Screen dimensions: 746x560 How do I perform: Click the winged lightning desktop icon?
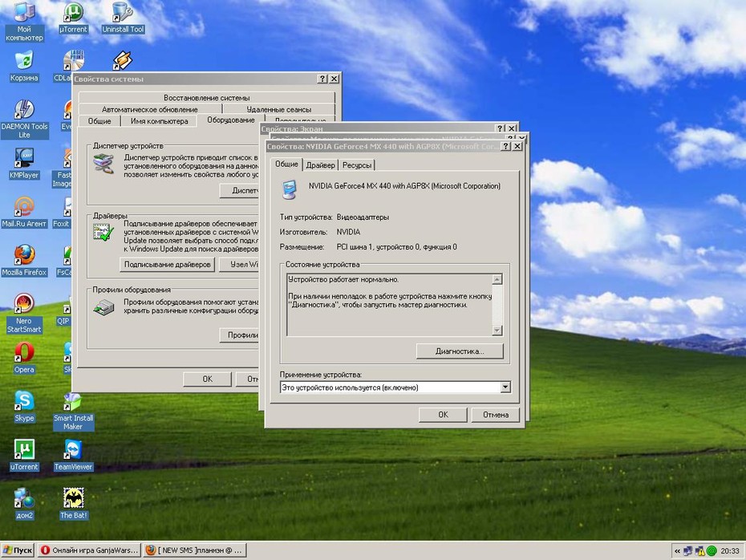pyautogui.click(x=122, y=60)
